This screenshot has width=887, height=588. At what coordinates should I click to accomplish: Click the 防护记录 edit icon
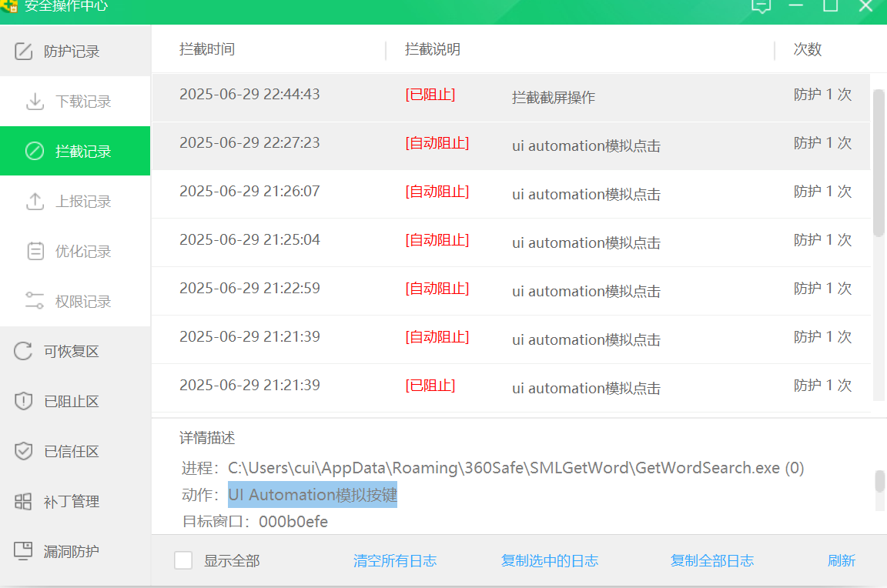tap(24, 52)
